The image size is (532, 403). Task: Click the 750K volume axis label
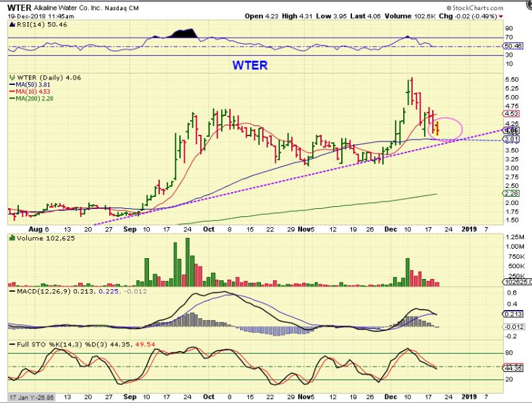pos(516,257)
